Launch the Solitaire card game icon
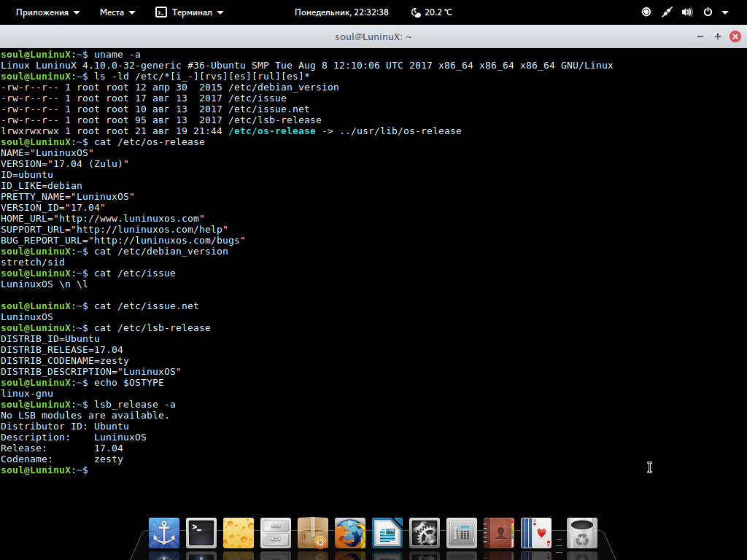Image resolution: width=747 pixels, height=560 pixels. [x=535, y=533]
